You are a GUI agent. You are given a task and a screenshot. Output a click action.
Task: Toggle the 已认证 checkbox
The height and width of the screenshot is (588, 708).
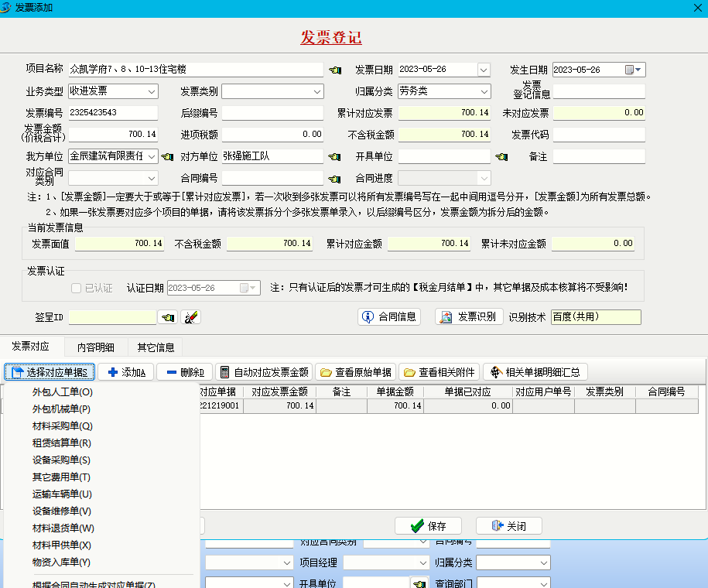coord(76,288)
